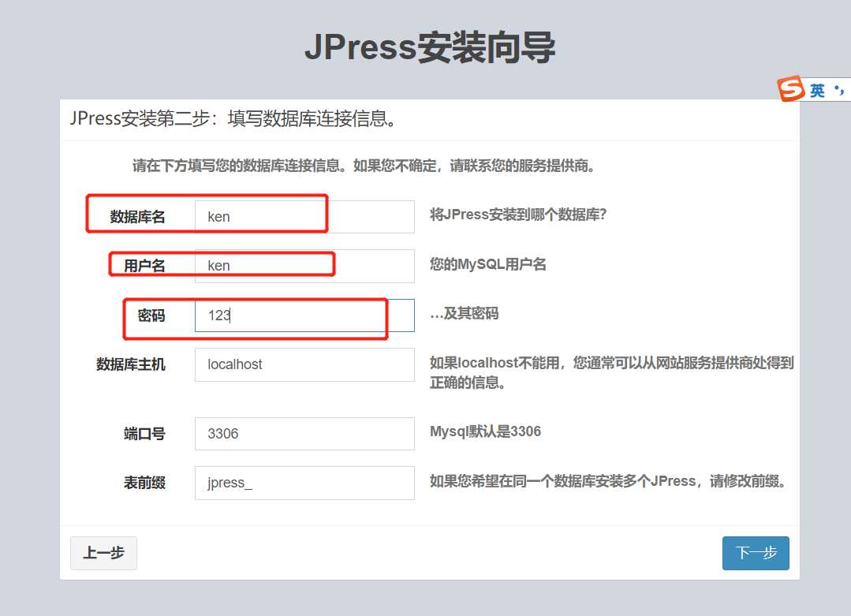
Task: Click the 密码 label
Action: 151,315
